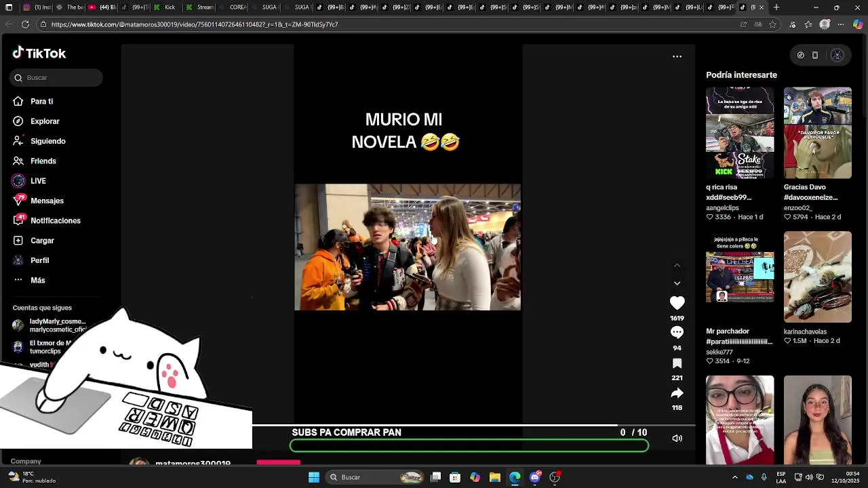The image size is (868, 488).
Task: Open 'Mr parchador' recommended video thumbnail
Action: point(740,277)
